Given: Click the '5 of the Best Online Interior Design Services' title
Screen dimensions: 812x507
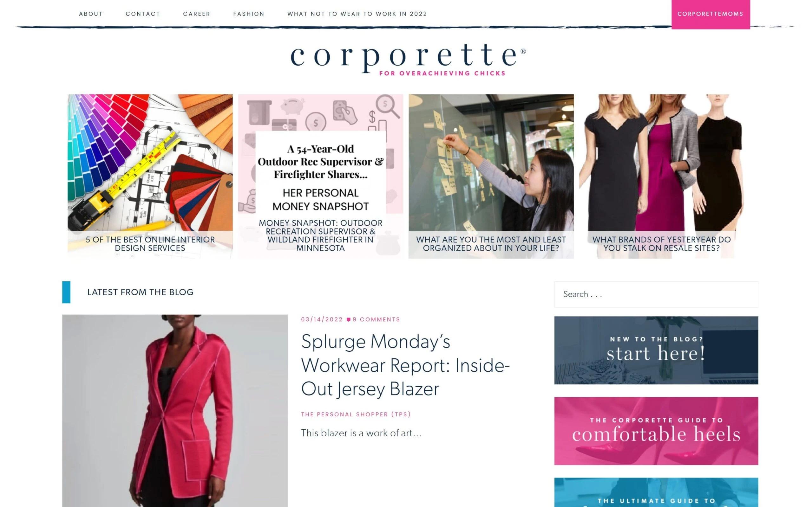Looking at the screenshot, I should click(150, 244).
